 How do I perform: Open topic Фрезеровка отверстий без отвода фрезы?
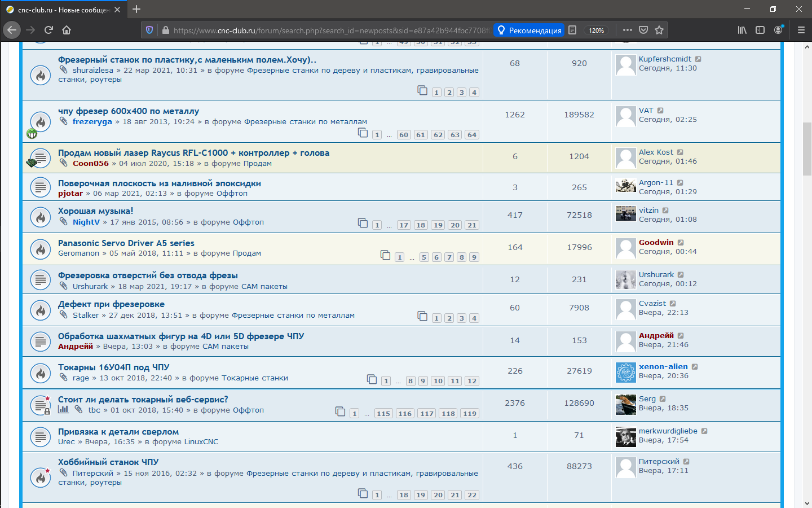click(x=148, y=275)
